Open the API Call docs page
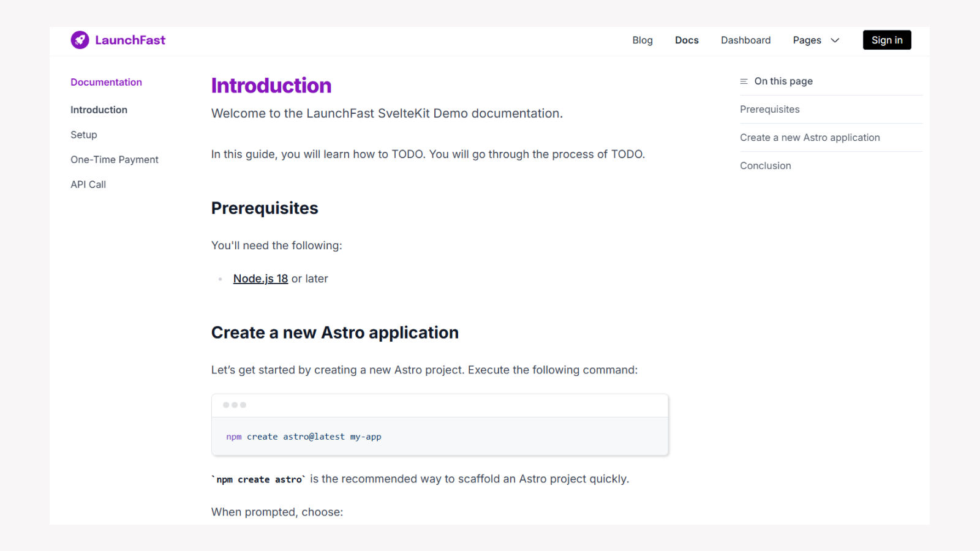Image resolution: width=980 pixels, height=551 pixels. (x=88, y=184)
